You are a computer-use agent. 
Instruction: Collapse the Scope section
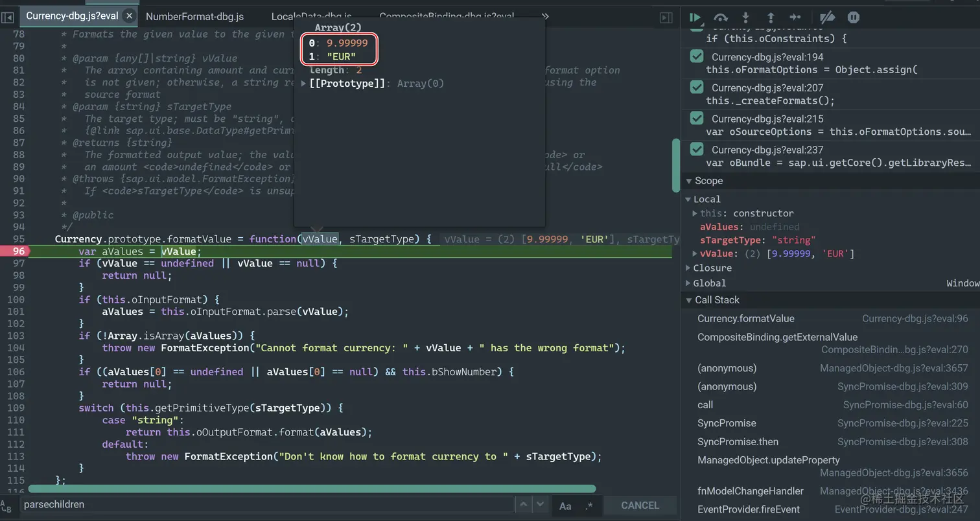click(689, 181)
